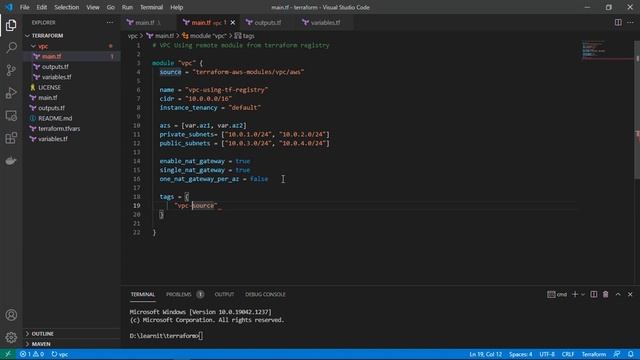Click breadcrumb tags segment

coord(244,36)
